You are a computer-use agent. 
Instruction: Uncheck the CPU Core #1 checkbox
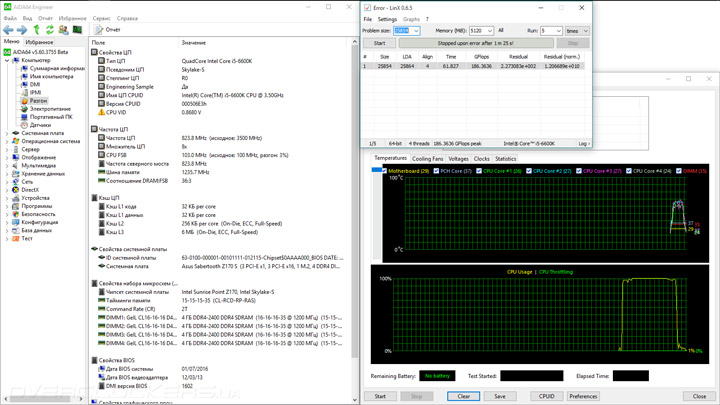479,171
